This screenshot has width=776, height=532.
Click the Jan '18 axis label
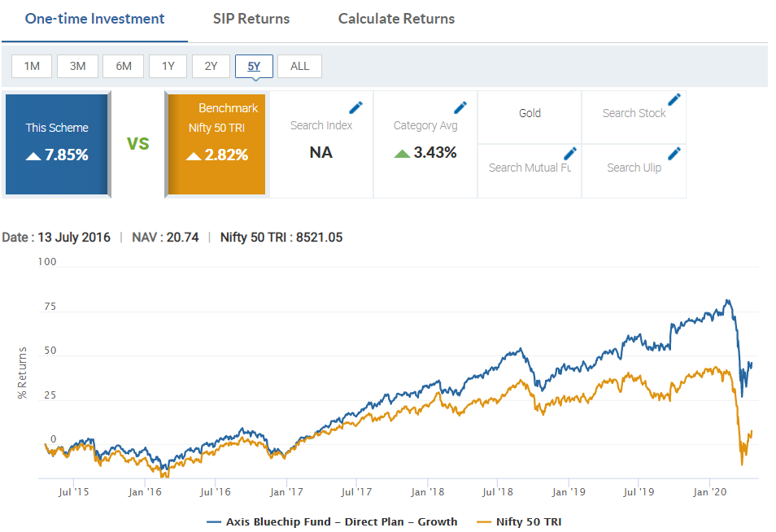pyautogui.click(x=428, y=492)
